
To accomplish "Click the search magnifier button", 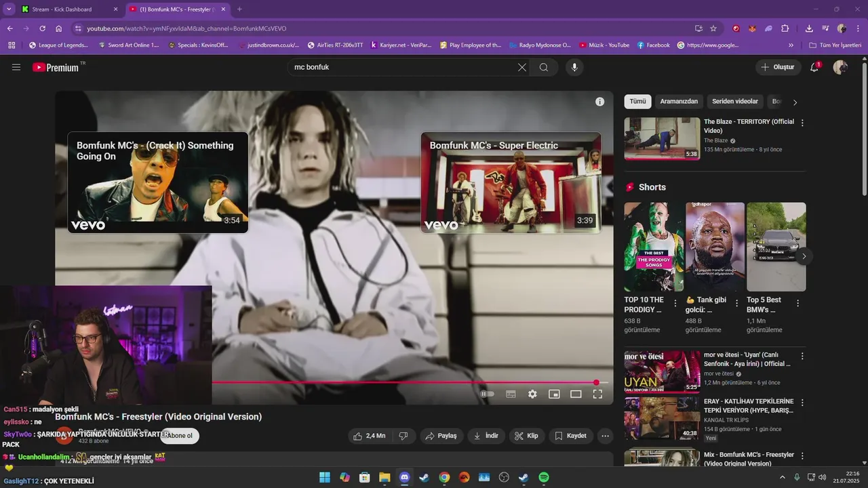I will coord(544,67).
